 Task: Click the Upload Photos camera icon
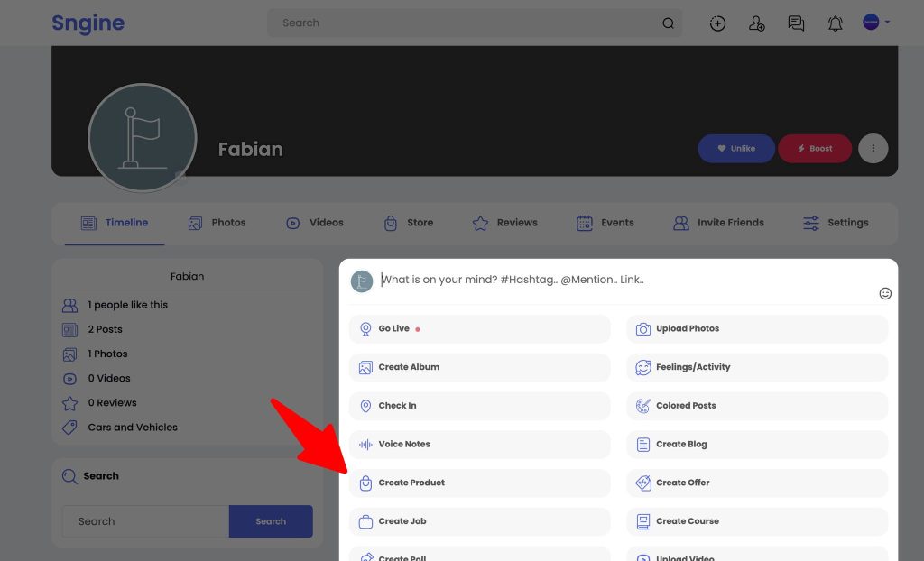pyautogui.click(x=642, y=329)
